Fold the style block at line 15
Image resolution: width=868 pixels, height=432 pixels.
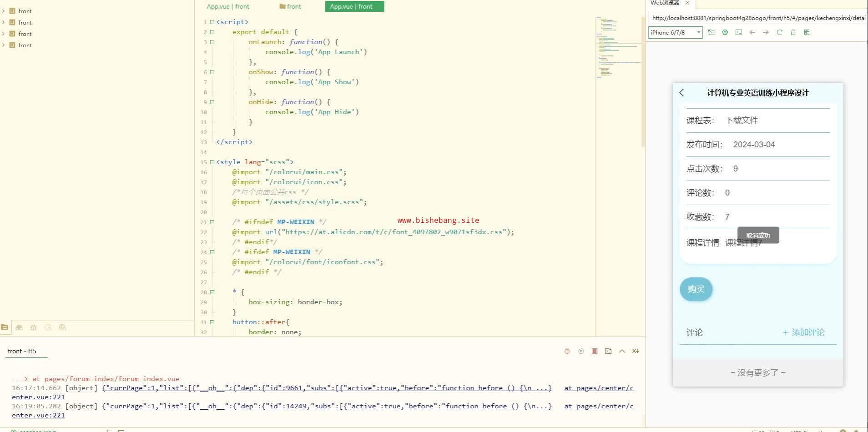(212, 162)
